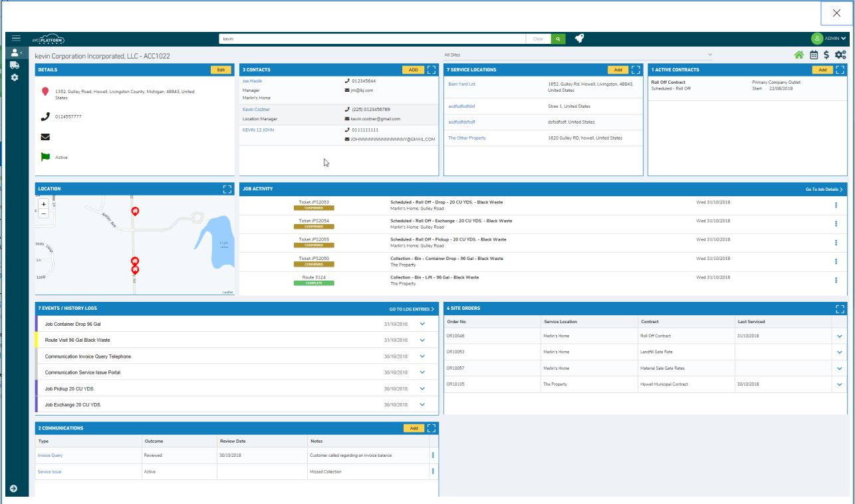Click Clear in the search bar
Screen dimensions: 855x504
[538, 38]
